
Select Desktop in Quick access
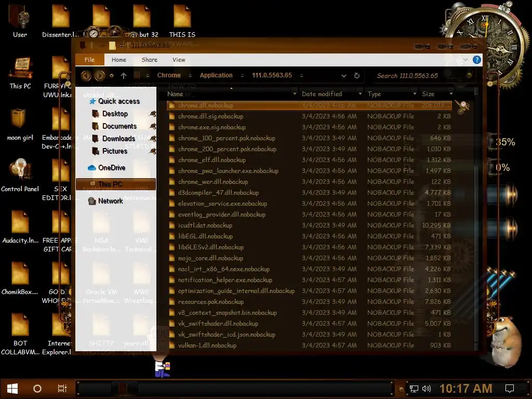pos(115,114)
